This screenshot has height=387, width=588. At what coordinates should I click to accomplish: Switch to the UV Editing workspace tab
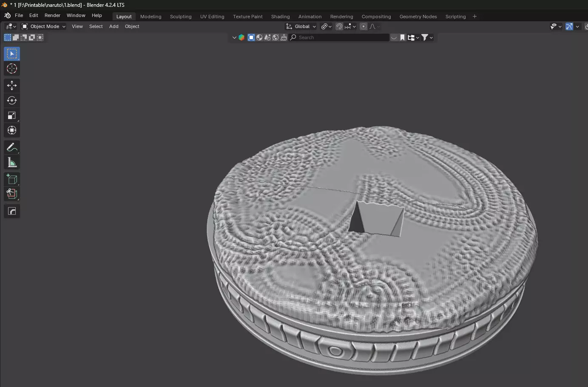pos(212,17)
